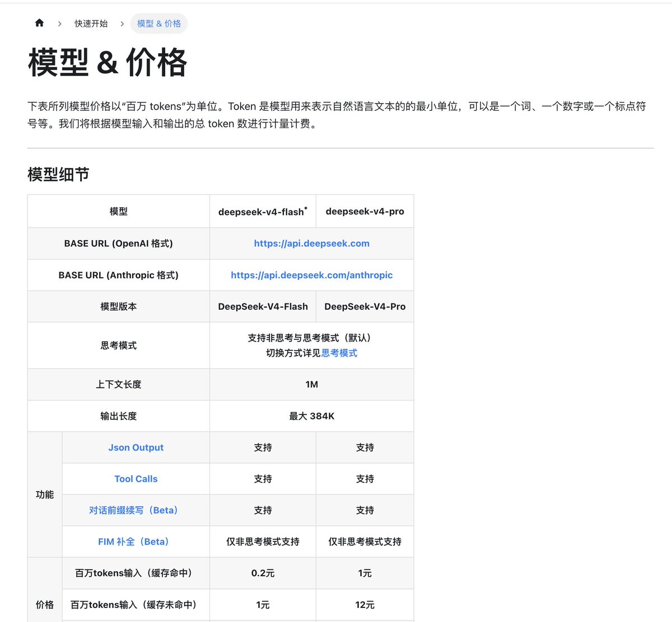672x622 pixels.
Task: Click 仅非思考模式支持 under deepseek-v4-pro
Action: tap(365, 541)
